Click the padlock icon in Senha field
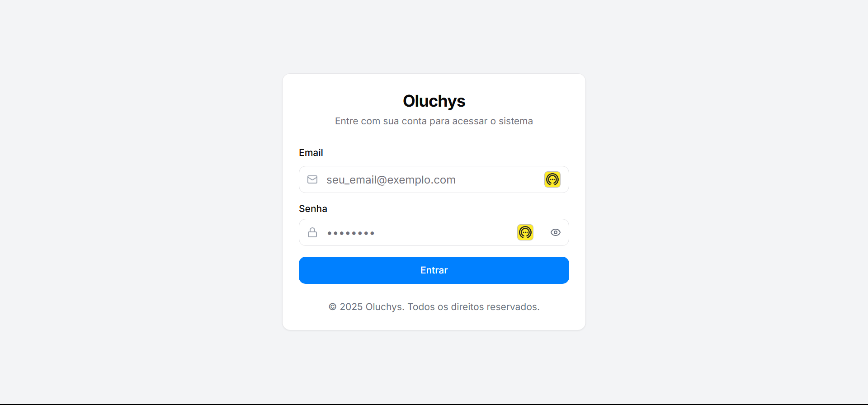The image size is (868, 405). 312,232
